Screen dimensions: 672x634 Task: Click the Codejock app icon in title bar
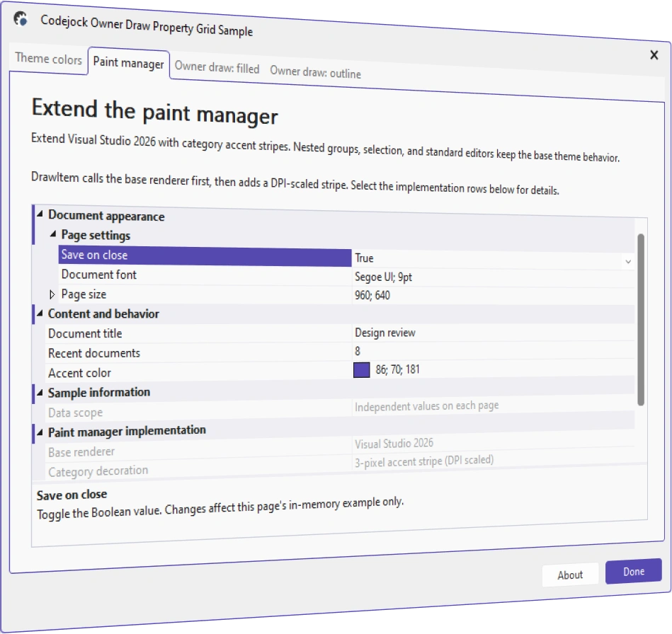(20, 19)
